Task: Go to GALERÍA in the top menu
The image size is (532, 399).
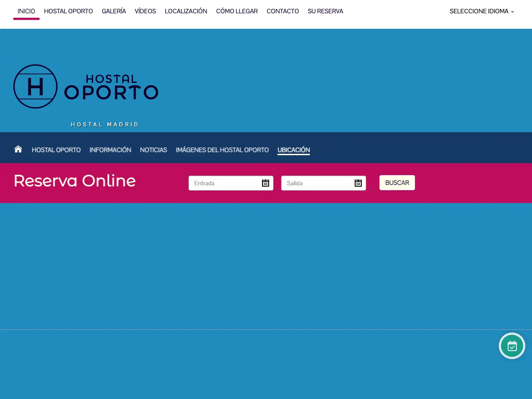Action: (114, 12)
